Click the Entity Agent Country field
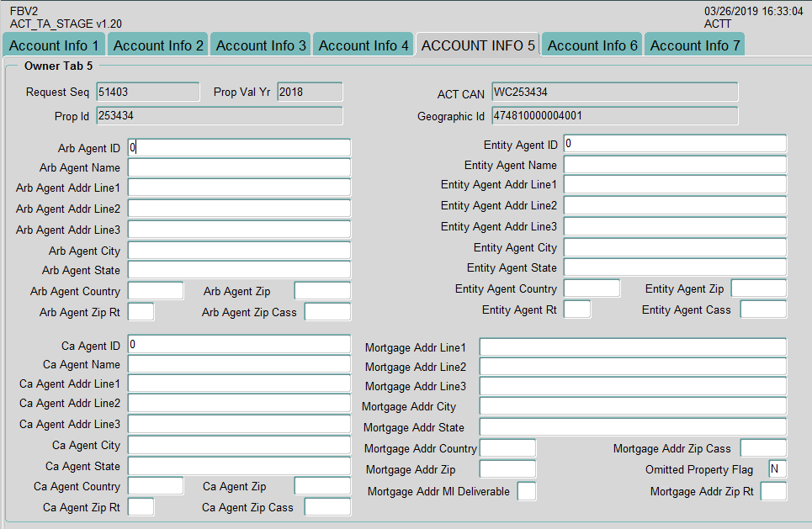The image size is (812, 529). (x=592, y=288)
